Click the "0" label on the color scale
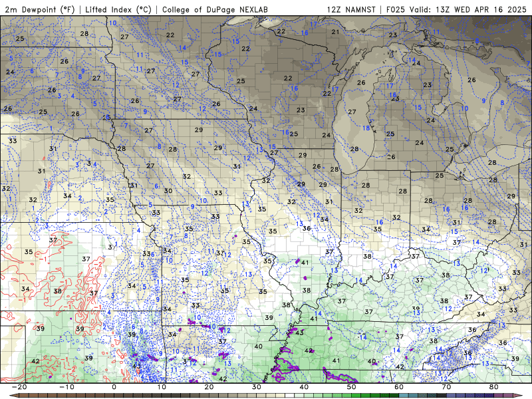Screen dimensions: 532x399 114,387
